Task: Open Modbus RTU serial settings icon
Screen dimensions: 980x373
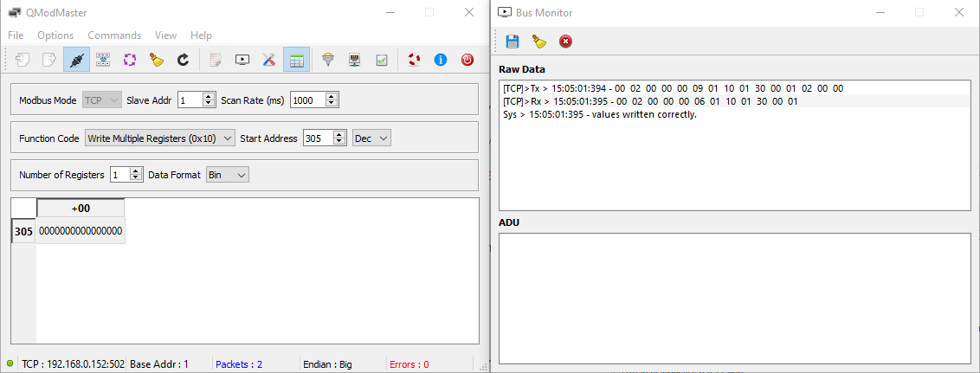Action: 328,60
